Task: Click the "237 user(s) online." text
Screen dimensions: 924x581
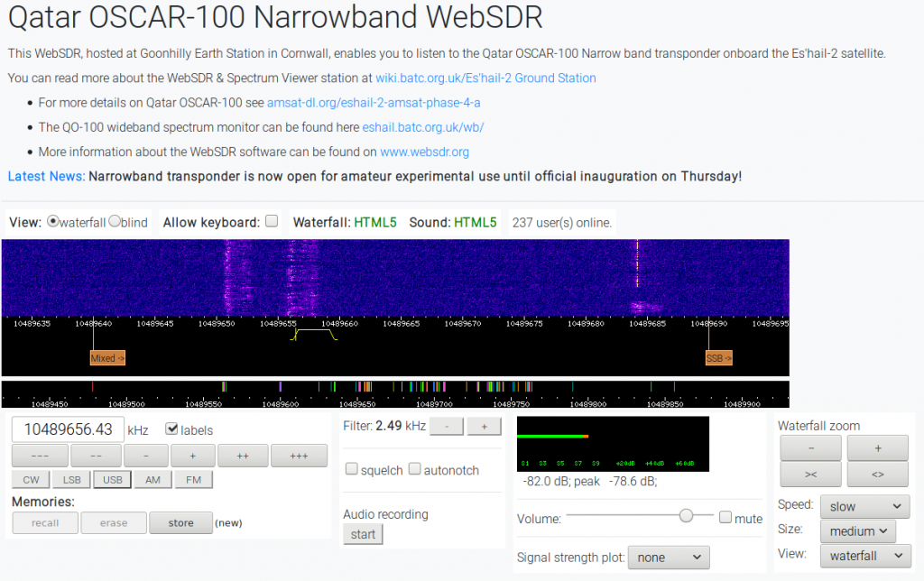Action: point(562,223)
